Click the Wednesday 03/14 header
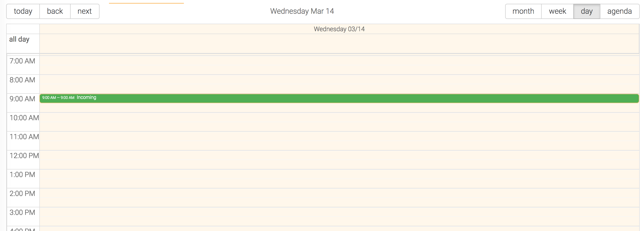 (x=339, y=29)
